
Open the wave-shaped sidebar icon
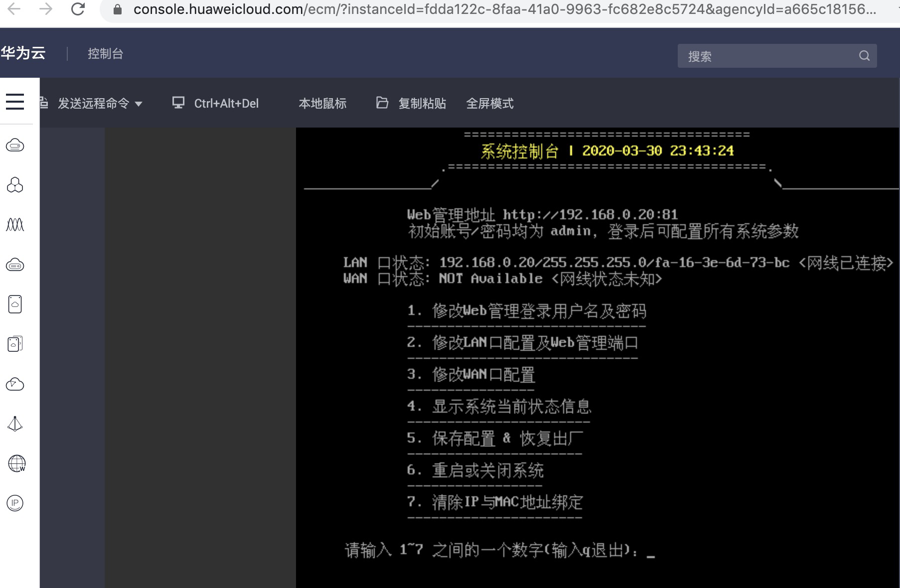tap(15, 225)
